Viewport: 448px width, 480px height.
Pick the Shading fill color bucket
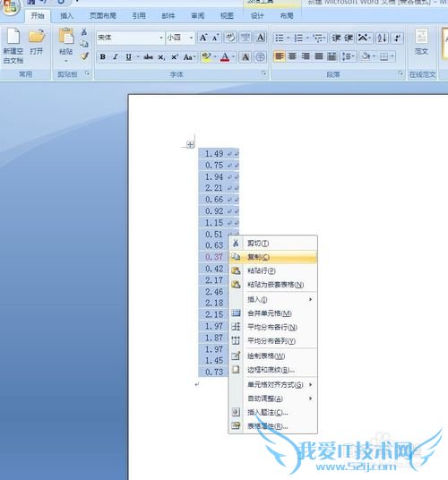click(x=366, y=56)
